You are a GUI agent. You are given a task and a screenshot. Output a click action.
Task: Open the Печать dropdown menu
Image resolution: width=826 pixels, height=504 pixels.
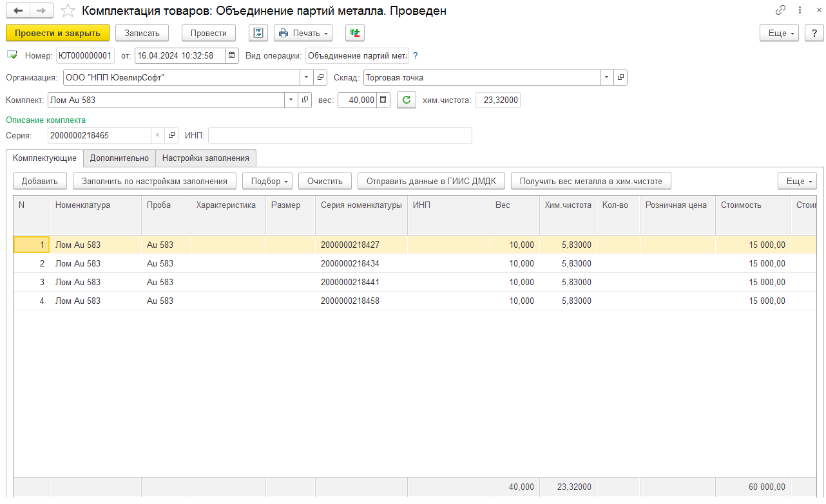[x=303, y=33]
